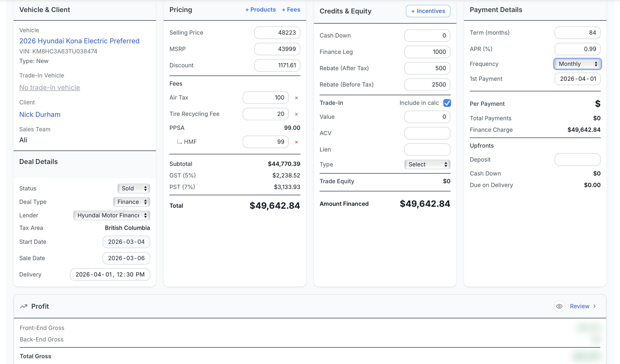Click the + Products link
Screen dimensions: 620x364
[260, 10]
